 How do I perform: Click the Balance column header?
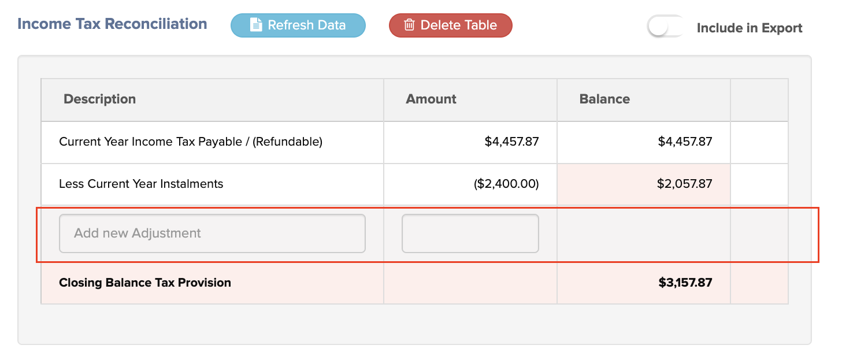coord(604,99)
